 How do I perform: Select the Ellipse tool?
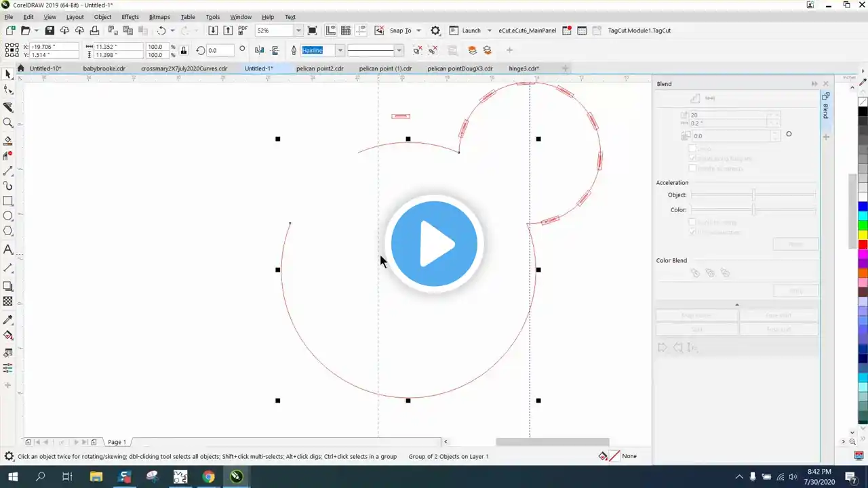8,216
